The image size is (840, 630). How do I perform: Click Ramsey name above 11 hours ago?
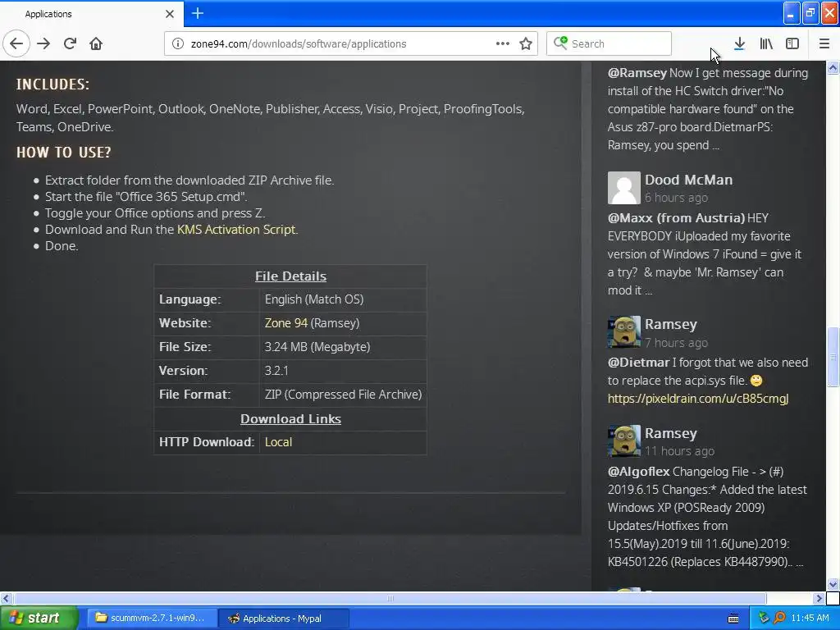(x=671, y=433)
